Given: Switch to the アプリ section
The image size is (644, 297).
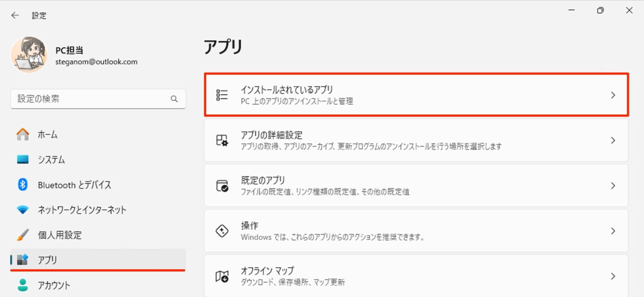Looking at the screenshot, I should click(x=48, y=260).
